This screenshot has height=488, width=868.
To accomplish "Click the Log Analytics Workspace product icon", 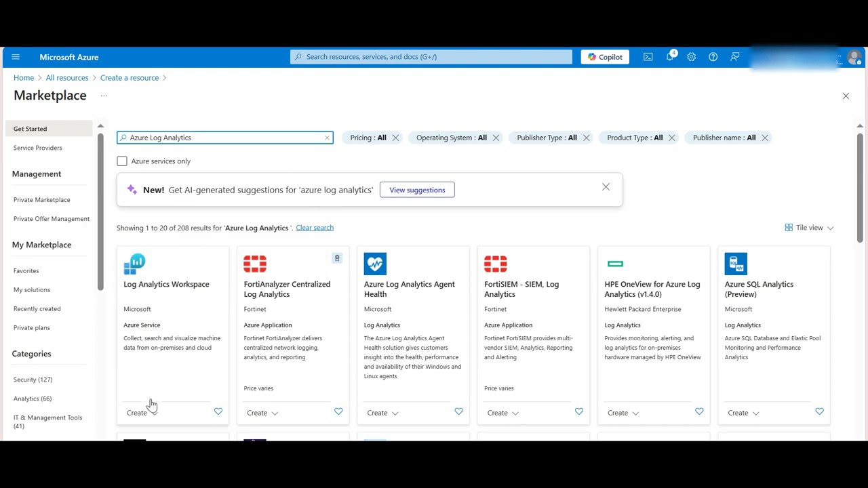I will pos(135,264).
